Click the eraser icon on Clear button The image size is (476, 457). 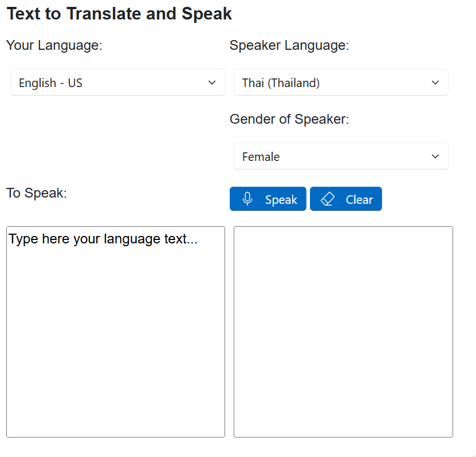[x=327, y=198]
